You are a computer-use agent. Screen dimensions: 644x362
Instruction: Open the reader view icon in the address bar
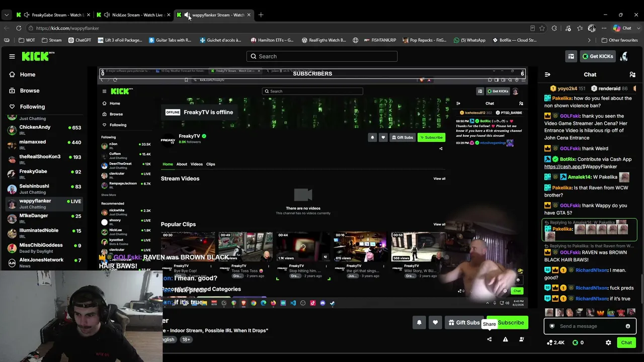click(532, 28)
